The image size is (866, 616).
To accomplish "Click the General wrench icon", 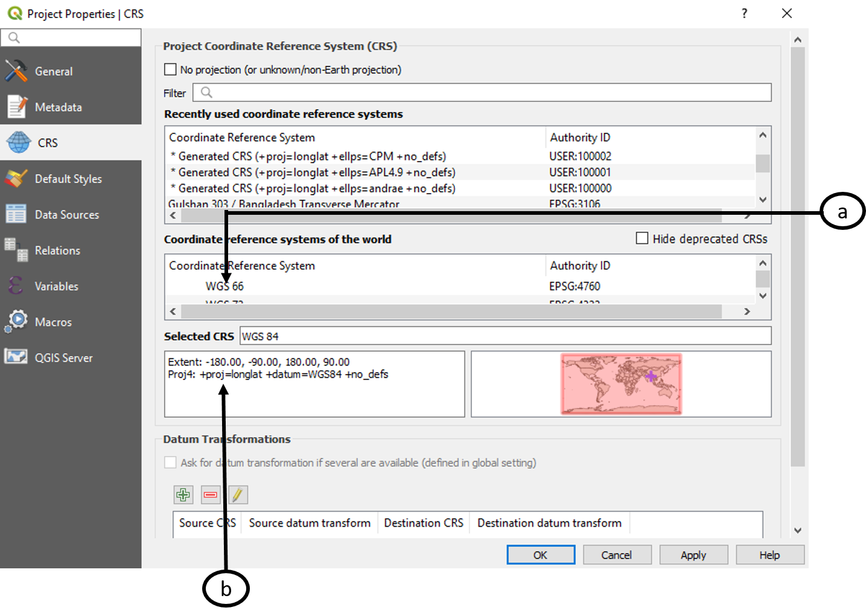I will coord(16,71).
